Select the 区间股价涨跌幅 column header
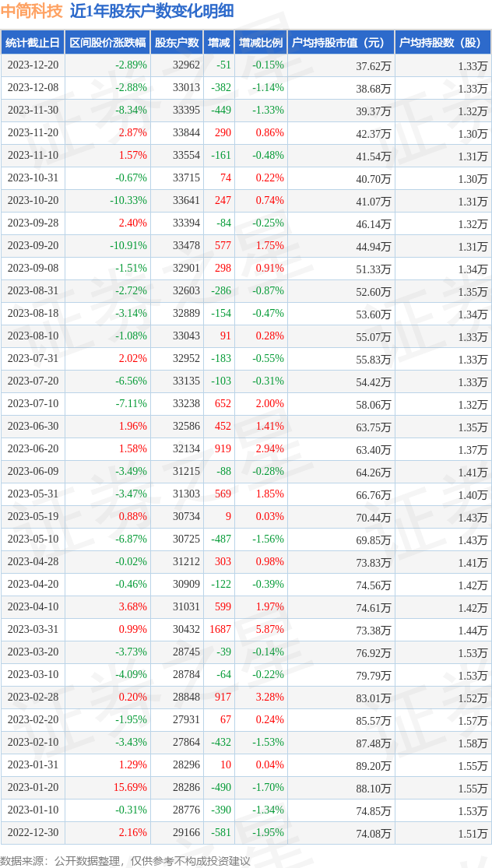The width and height of the screenshot is (492, 868). pyautogui.click(x=107, y=43)
